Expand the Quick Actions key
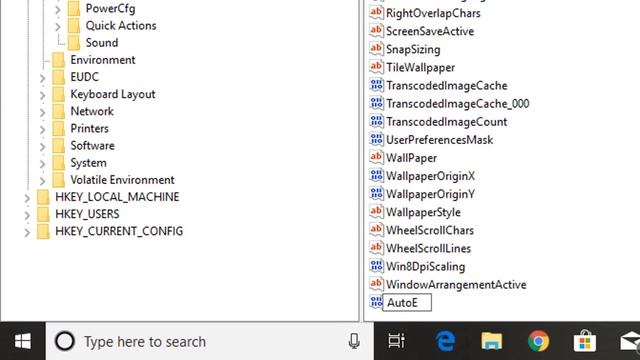The height and width of the screenshot is (360, 640). click(58, 26)
